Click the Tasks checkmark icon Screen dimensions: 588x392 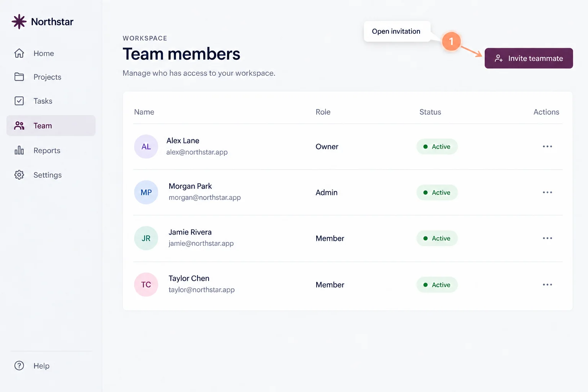click(x=19, y=101)
